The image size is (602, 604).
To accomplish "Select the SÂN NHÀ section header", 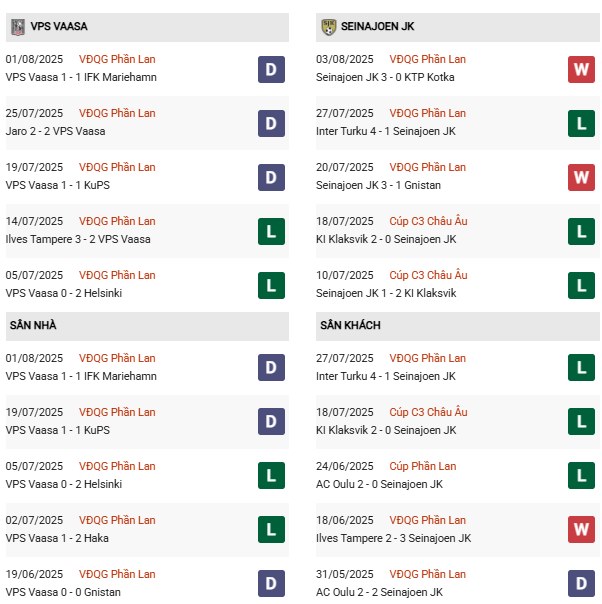I will pos(34,326).
